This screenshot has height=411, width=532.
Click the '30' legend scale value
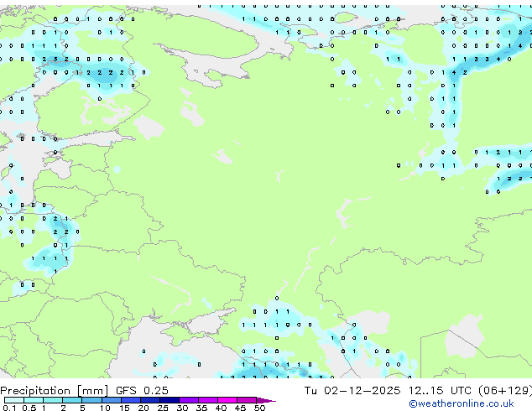point(182,408)
